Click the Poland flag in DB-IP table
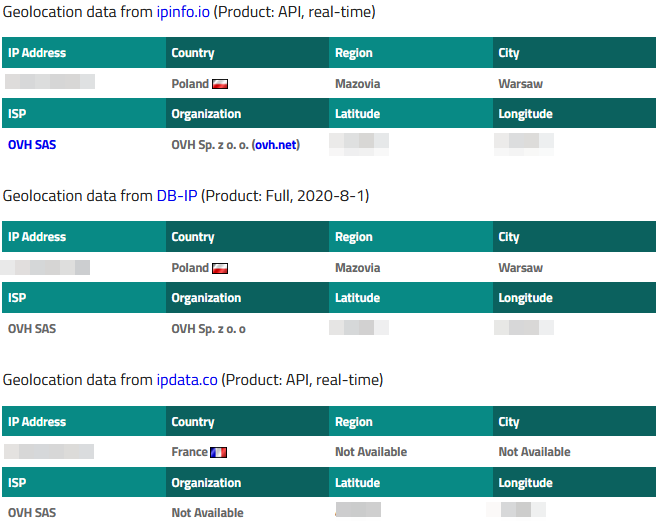The image size is (666, 530). (220, 268)
